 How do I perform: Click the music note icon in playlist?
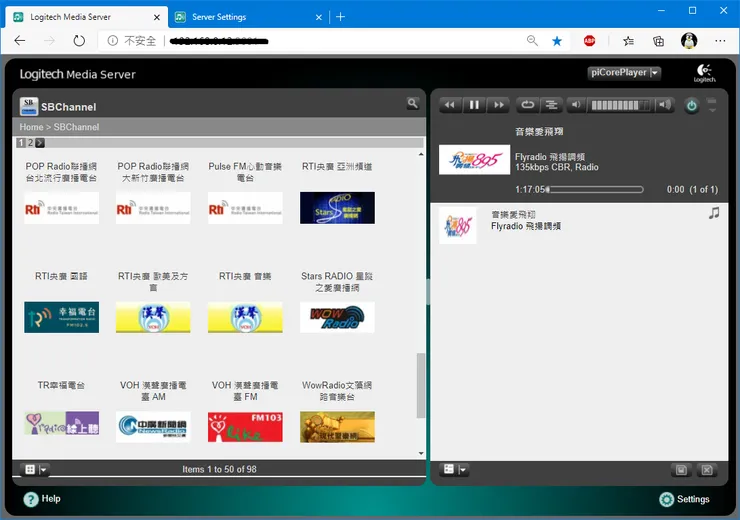point(714,213)
